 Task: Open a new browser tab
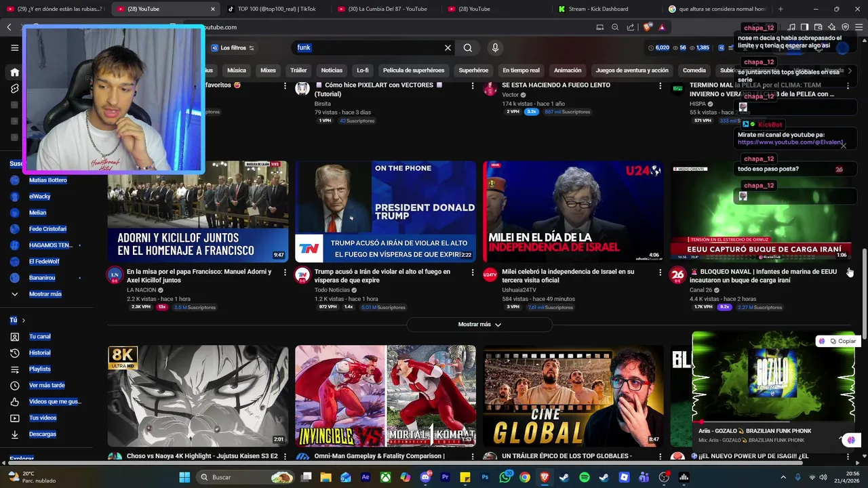click(x=781, y=9)
